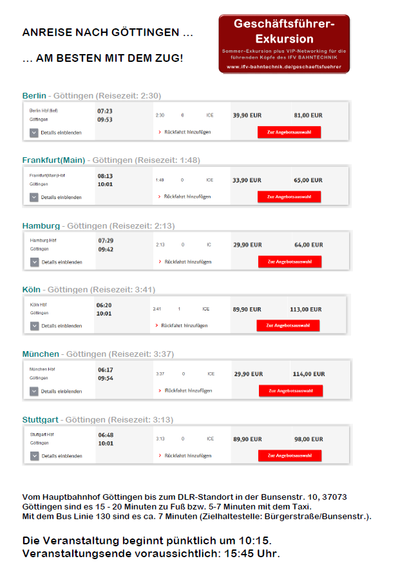Open Zur Angebotsauswahl for Berlin trip
Screen dimensions: 400x572
pyautogui.click(x=289, y=132)
